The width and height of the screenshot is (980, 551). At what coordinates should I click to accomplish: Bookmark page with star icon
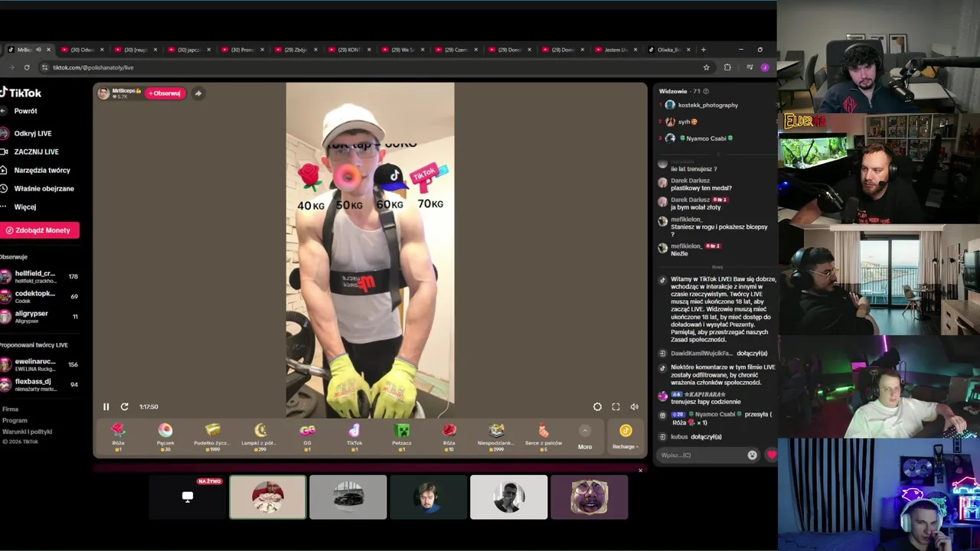tap(706, 67)
